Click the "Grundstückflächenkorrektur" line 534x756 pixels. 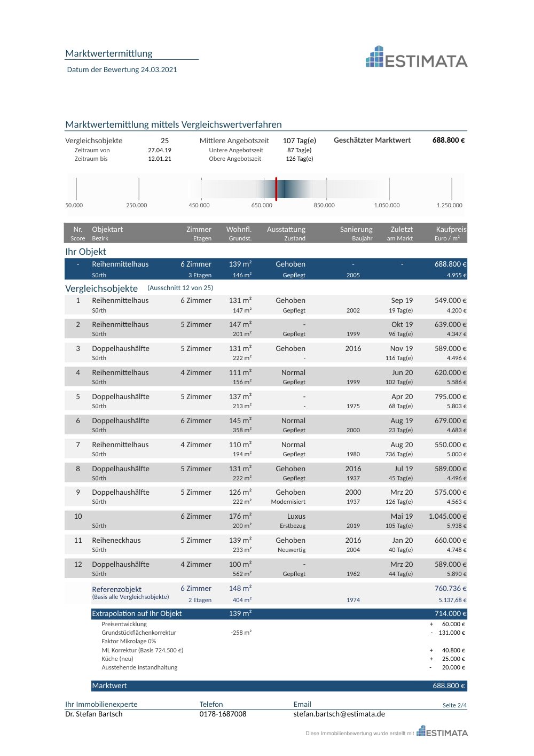139,633
